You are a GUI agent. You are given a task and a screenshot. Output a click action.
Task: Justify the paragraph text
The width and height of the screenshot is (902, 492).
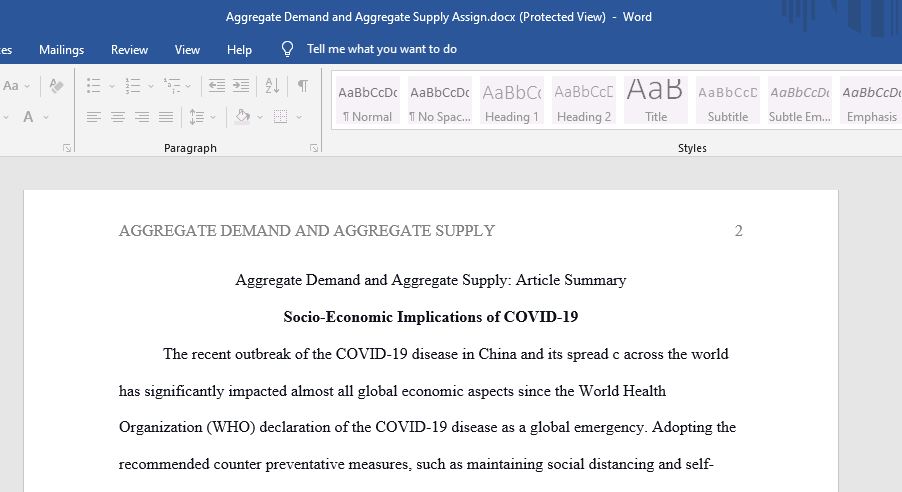click(x=166, y=117)
